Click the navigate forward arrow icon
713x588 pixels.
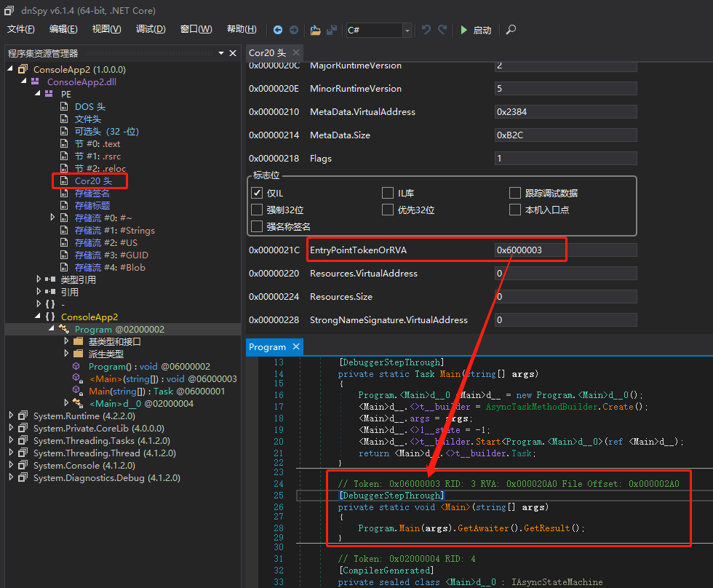point(294,30)
